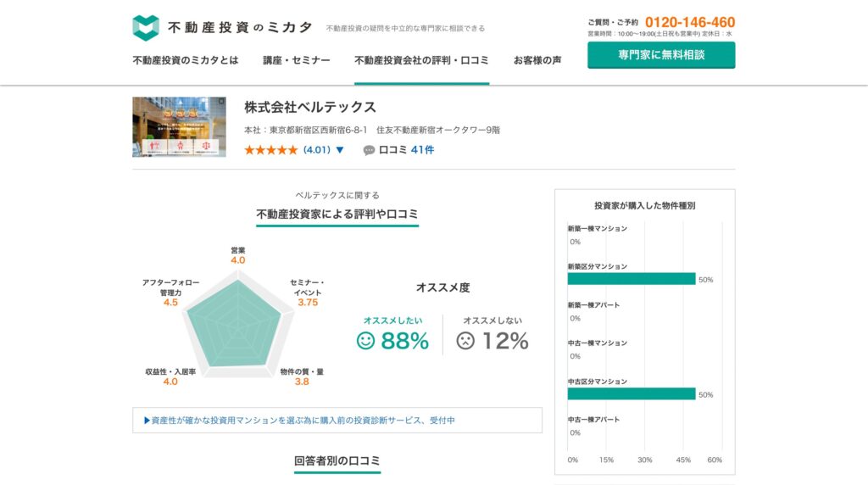This screenshot has width=868, height=485.
Task: Click the smiling face オススメしたい icon
Action: click(x=365, y=341)
